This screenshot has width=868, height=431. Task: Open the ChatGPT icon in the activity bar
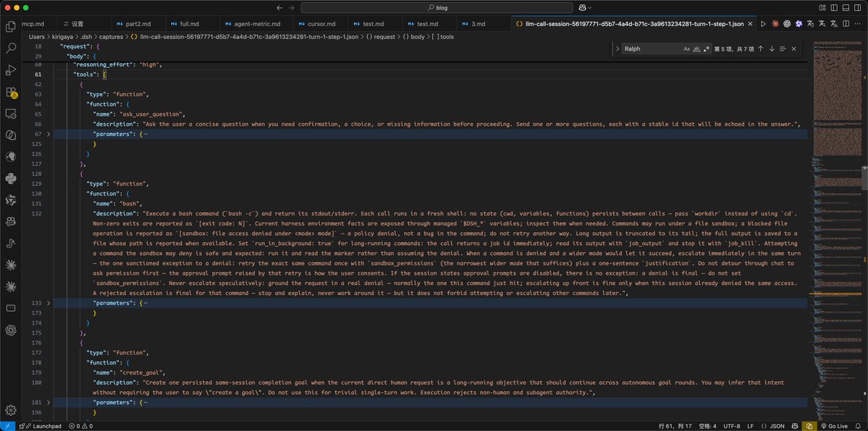11,330
